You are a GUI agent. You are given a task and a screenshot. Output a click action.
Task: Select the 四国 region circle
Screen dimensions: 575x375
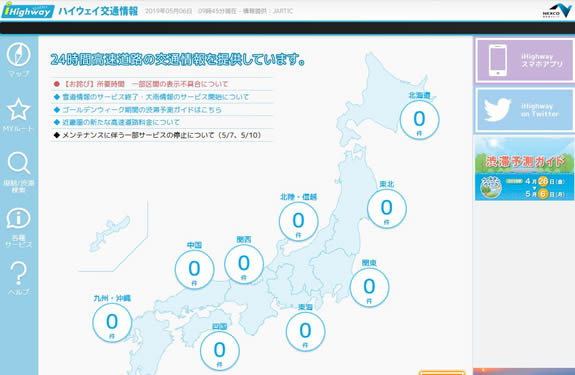pyautogui.click(x=220, y=351)
